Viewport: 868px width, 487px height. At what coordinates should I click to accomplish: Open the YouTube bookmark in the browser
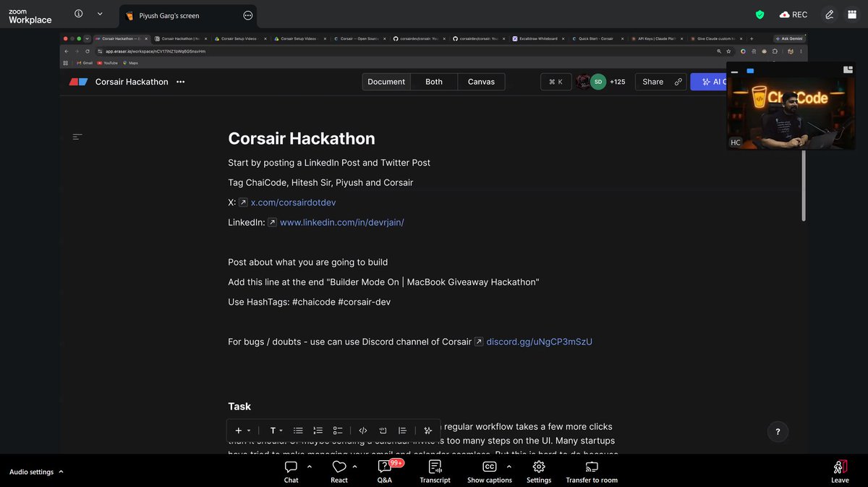[107, 63]
